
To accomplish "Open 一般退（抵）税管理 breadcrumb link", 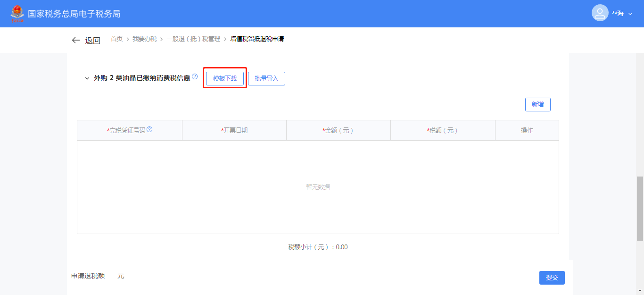I will tap(193, 39).
